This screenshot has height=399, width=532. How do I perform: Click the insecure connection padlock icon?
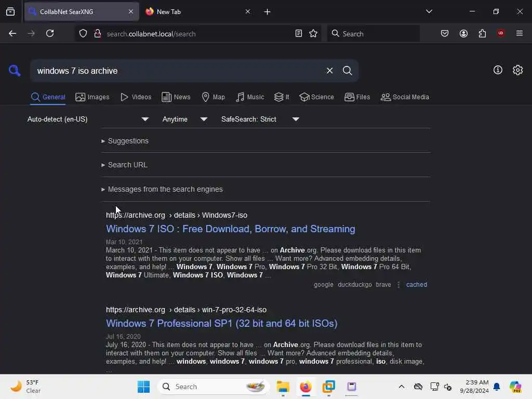(x=98, y=34)
